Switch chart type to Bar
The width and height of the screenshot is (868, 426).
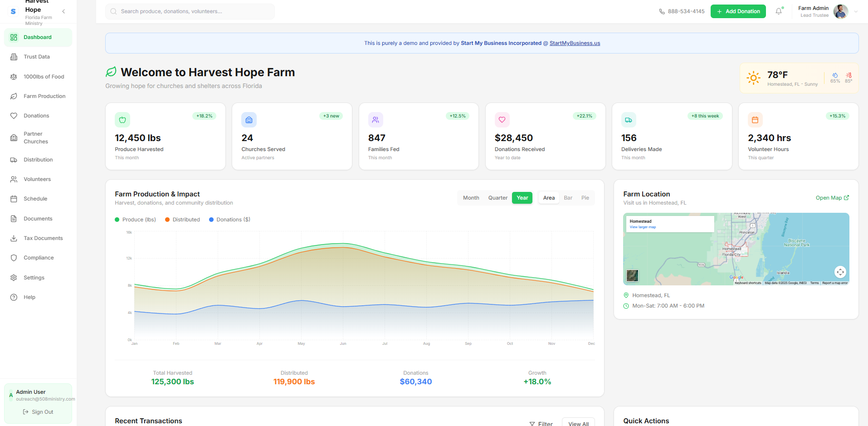568,198
